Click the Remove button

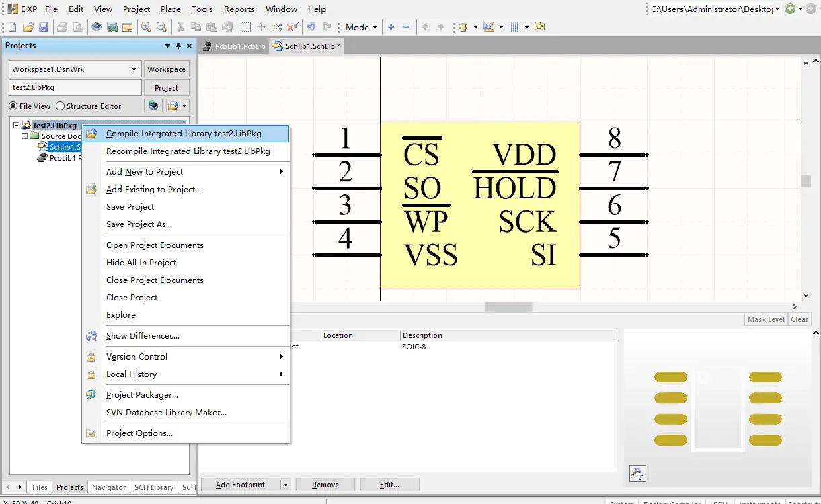[x=325, y=485]
